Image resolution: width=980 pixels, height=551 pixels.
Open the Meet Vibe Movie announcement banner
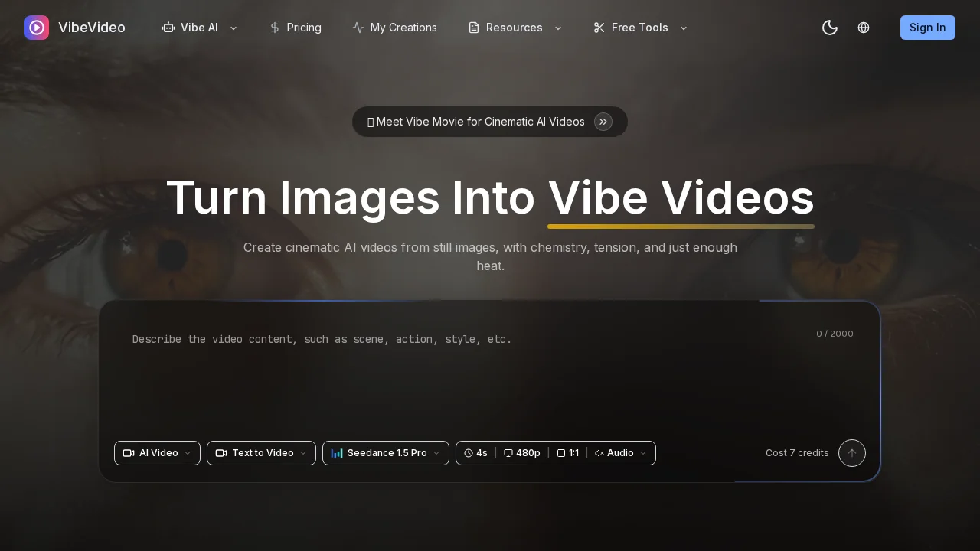490,122
